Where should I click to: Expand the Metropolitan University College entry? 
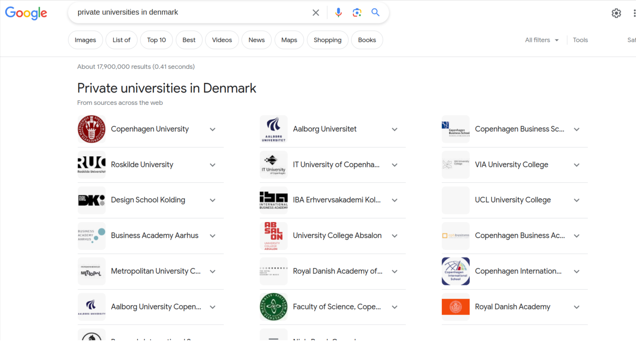[212, 272]
